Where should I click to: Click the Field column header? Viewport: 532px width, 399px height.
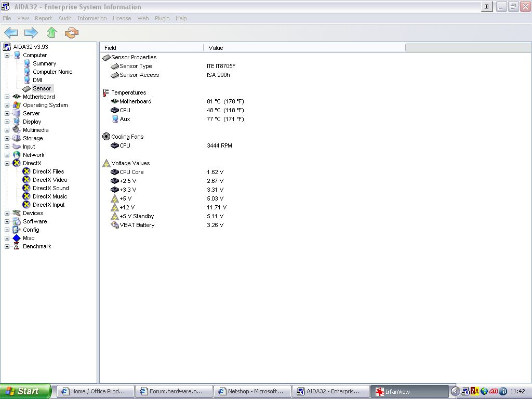[152, 48]
